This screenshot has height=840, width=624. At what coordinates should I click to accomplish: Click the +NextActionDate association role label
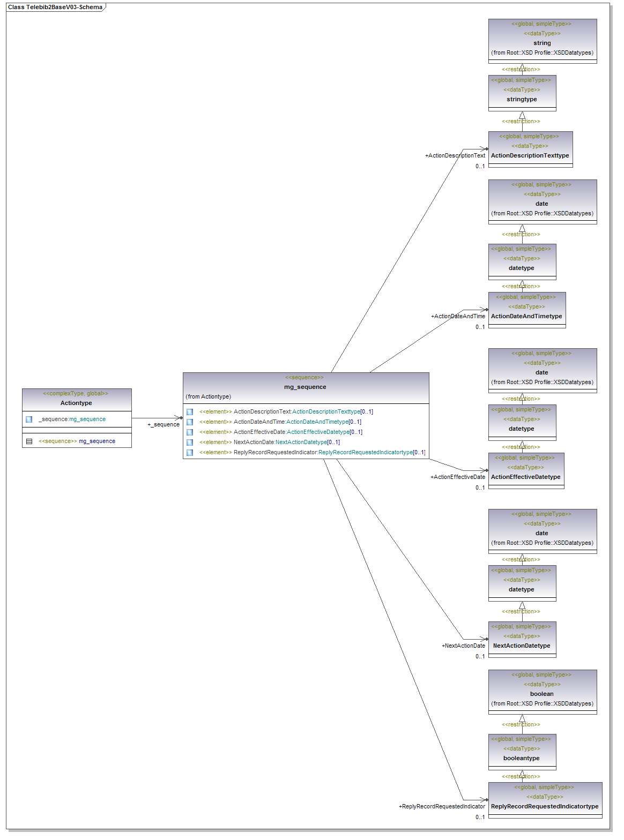(463, 646)
